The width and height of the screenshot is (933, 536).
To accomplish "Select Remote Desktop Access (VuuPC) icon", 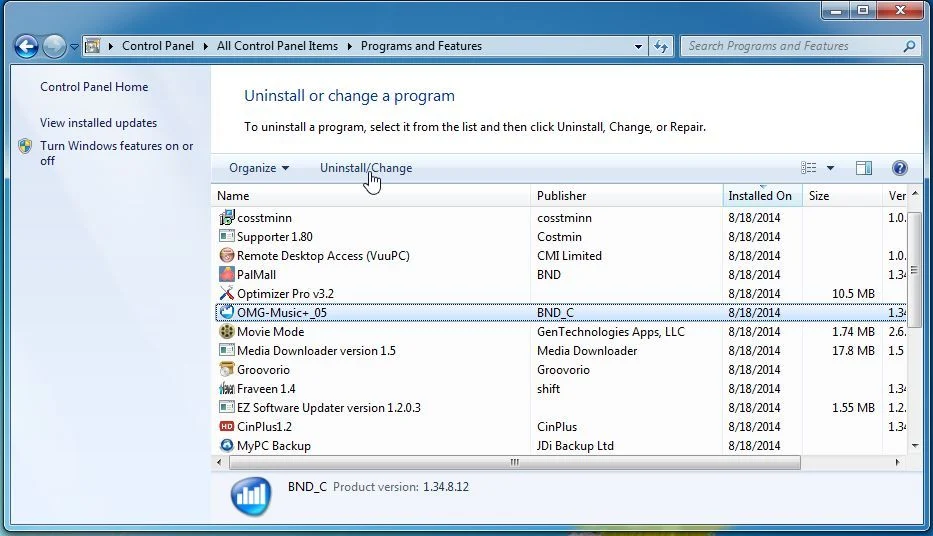I will pos(227,255).
